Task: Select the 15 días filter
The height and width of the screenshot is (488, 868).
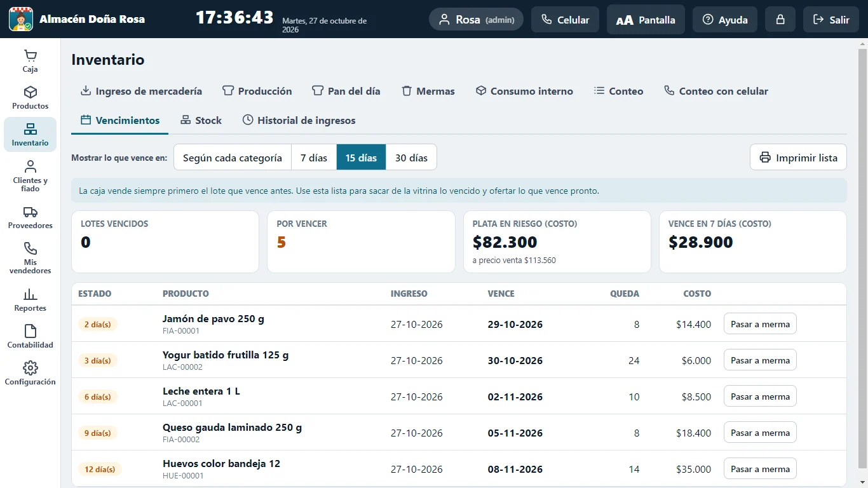Action: click(x=361, y=158)
